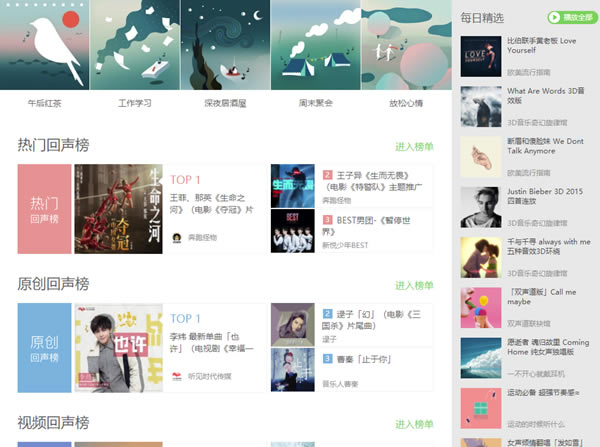
Task: Click the pink 热门回声榜 tile
Action: (x=44, y=209)
